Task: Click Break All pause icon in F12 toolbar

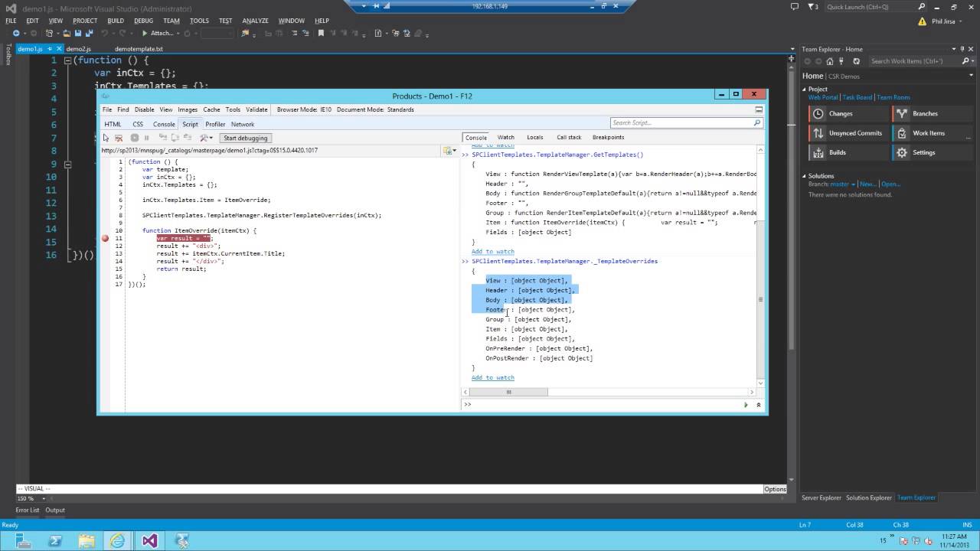Action: tap(147, 138)
